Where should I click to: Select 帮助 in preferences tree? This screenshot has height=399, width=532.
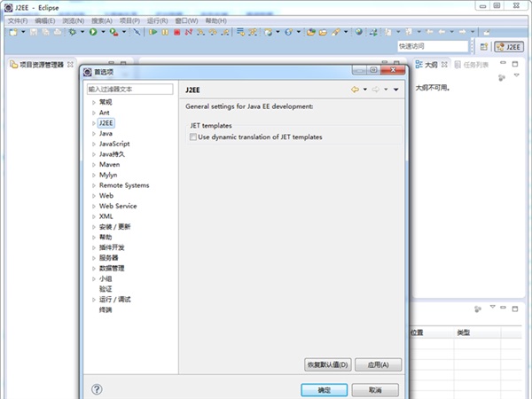tap(106, 237)
